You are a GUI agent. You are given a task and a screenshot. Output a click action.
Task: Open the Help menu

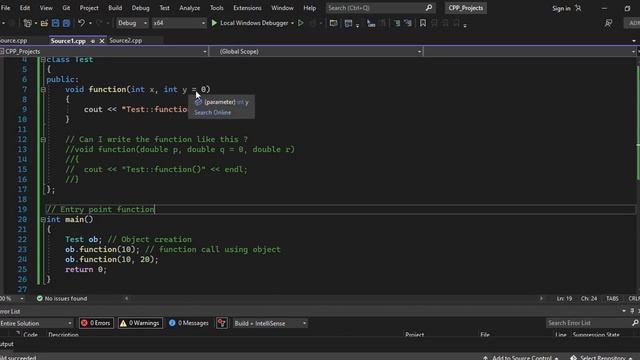coord(309,8)
